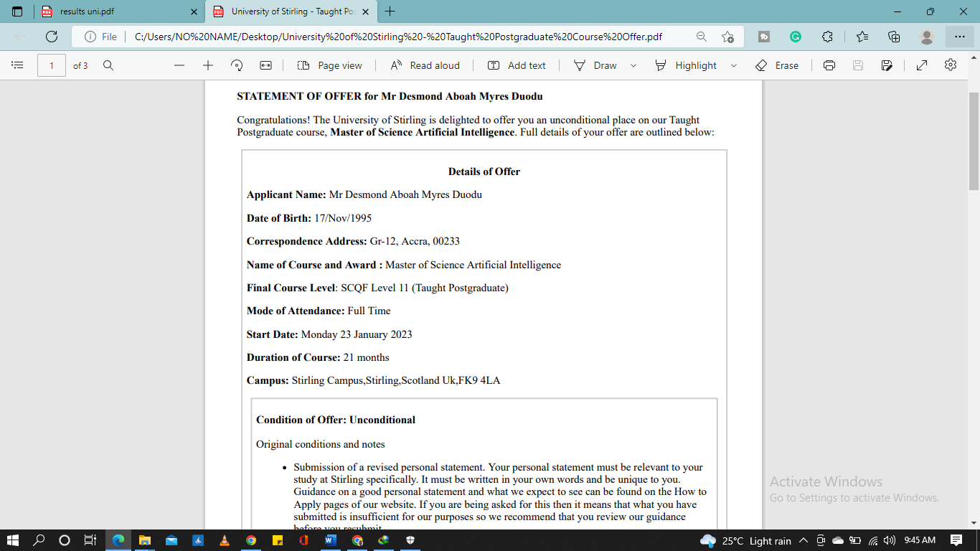Open Collections

coord(894,37)
